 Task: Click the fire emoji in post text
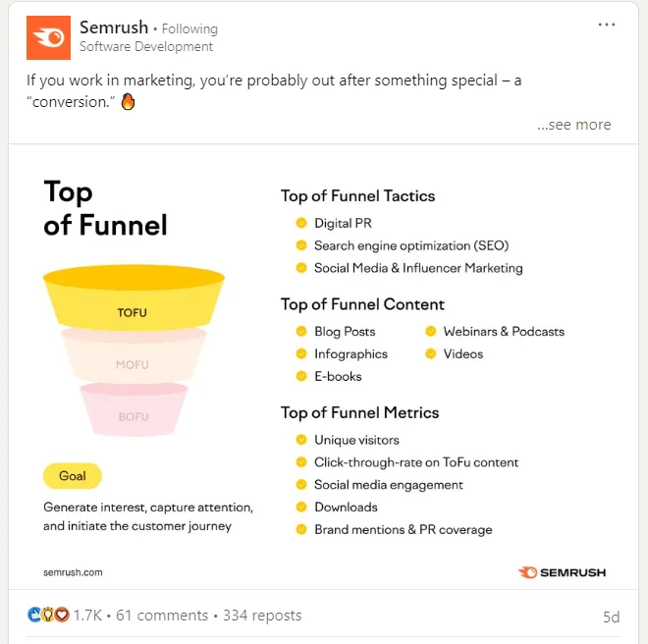127,101
